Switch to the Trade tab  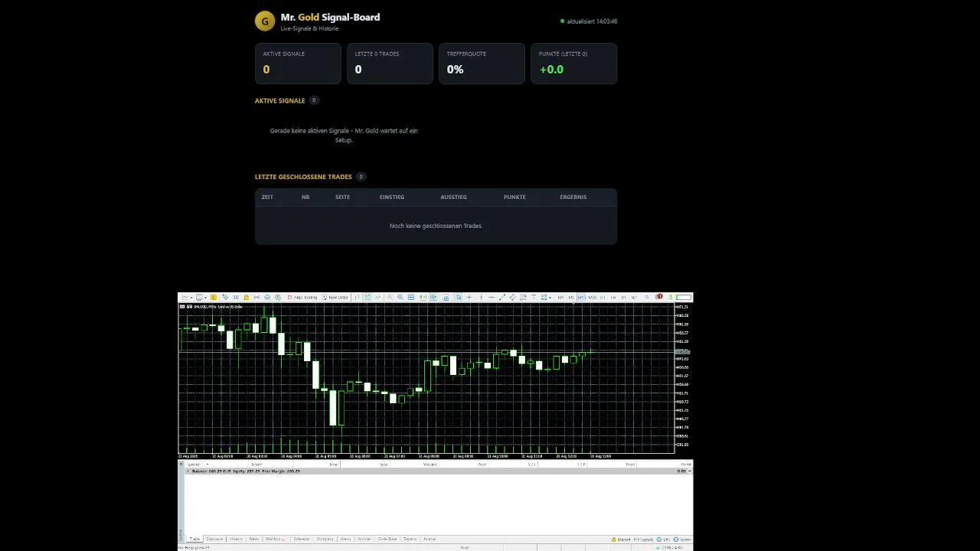pyautogui.click(x=194, y=539)
